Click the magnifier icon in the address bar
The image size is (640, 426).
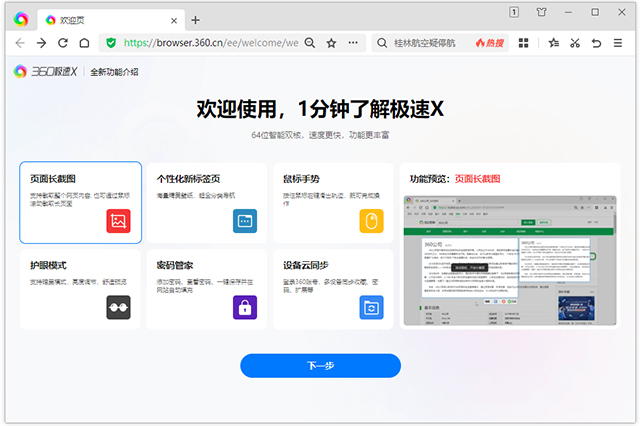310,43
